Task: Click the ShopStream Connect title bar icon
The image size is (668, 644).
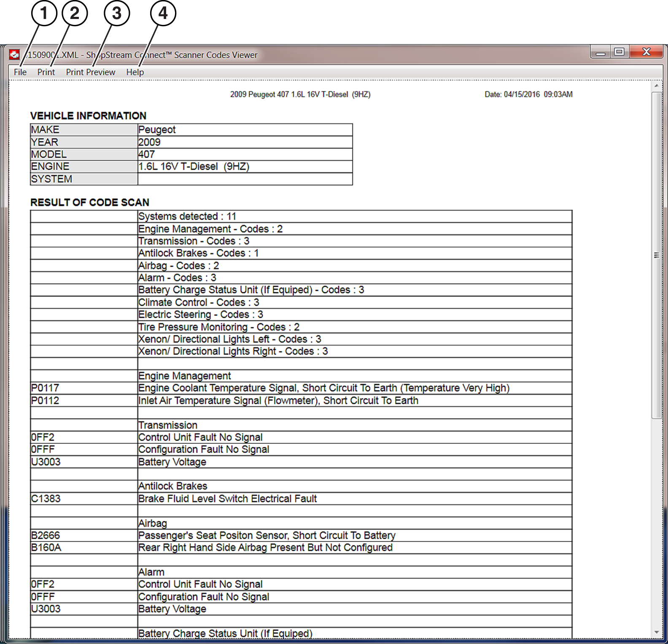Action: click(14, 55)
